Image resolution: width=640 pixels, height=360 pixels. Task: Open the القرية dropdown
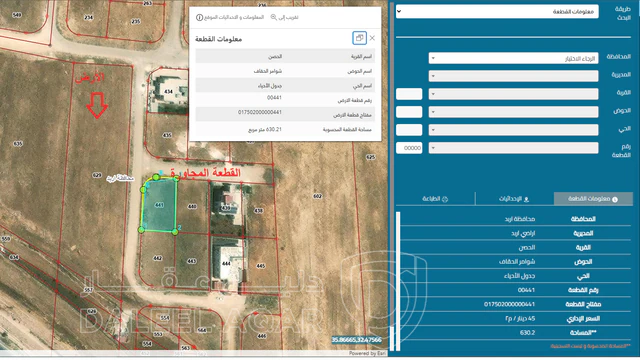(x=513, y=94)
